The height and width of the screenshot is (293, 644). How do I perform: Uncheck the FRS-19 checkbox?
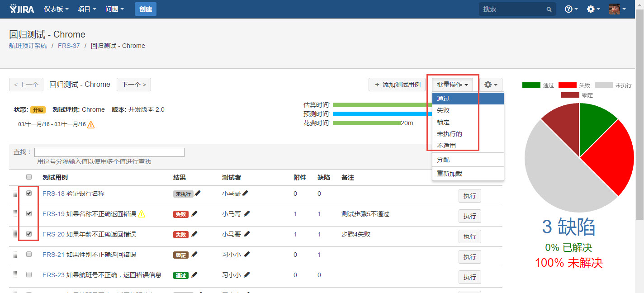coord(29,213)
